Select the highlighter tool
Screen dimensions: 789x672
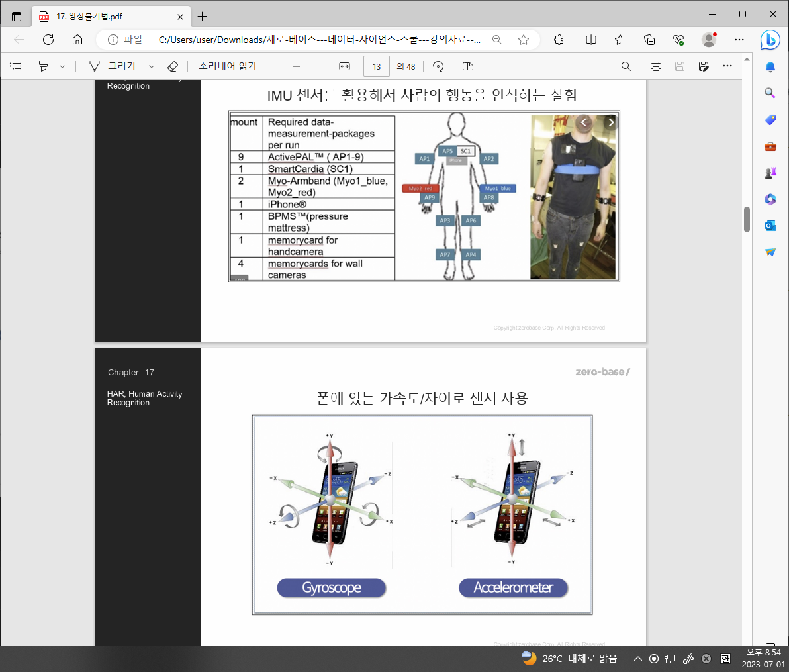44,66
